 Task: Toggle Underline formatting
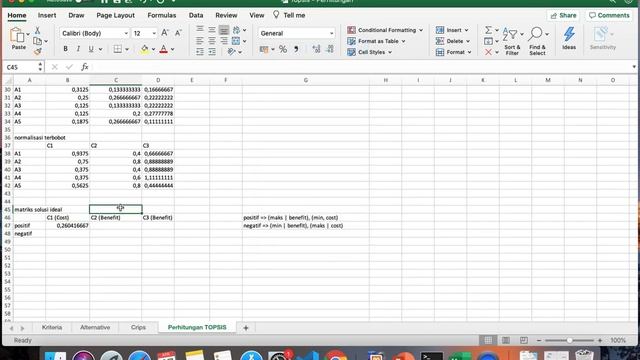pos(91,49)
